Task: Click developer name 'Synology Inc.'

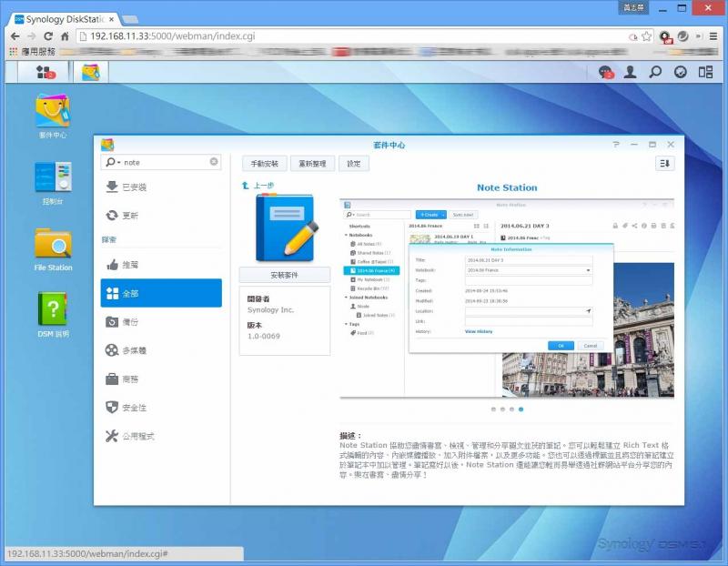Action: (x=270, y=309)
